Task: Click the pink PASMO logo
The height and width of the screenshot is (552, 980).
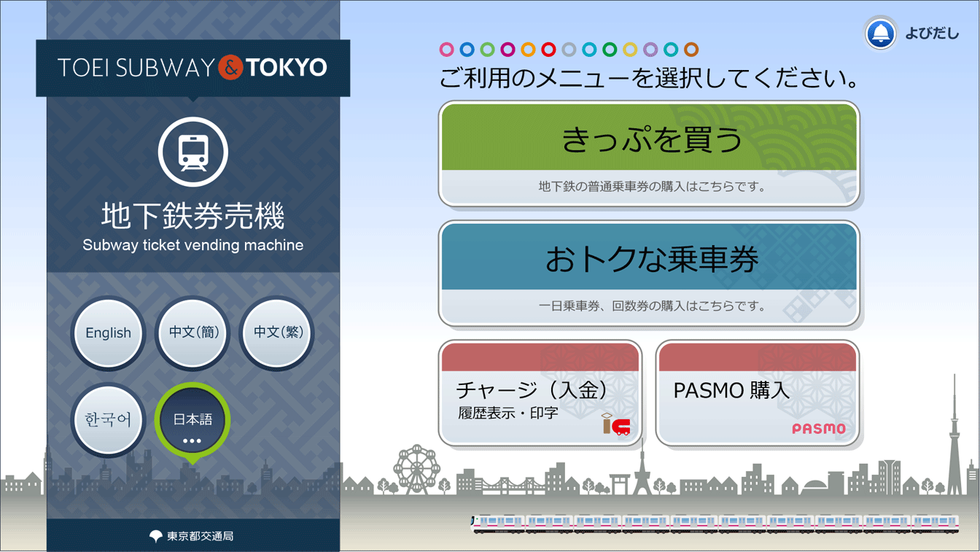Action: pyautogui.click(x=819, y=429)
